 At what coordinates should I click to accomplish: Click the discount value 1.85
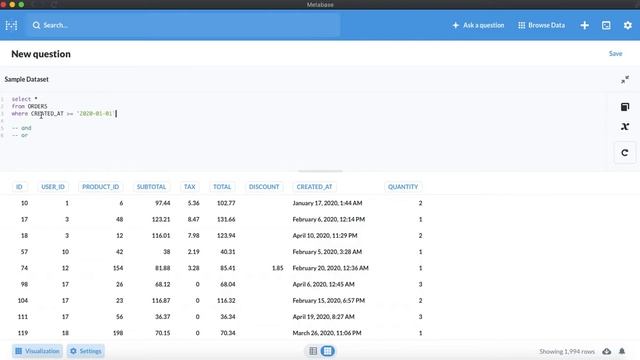coord(278,268)
